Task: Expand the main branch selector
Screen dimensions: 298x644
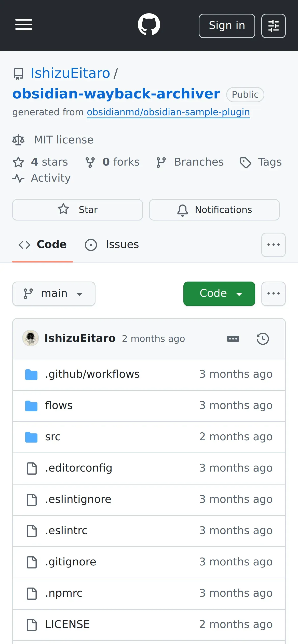Action: click(54, 294)
